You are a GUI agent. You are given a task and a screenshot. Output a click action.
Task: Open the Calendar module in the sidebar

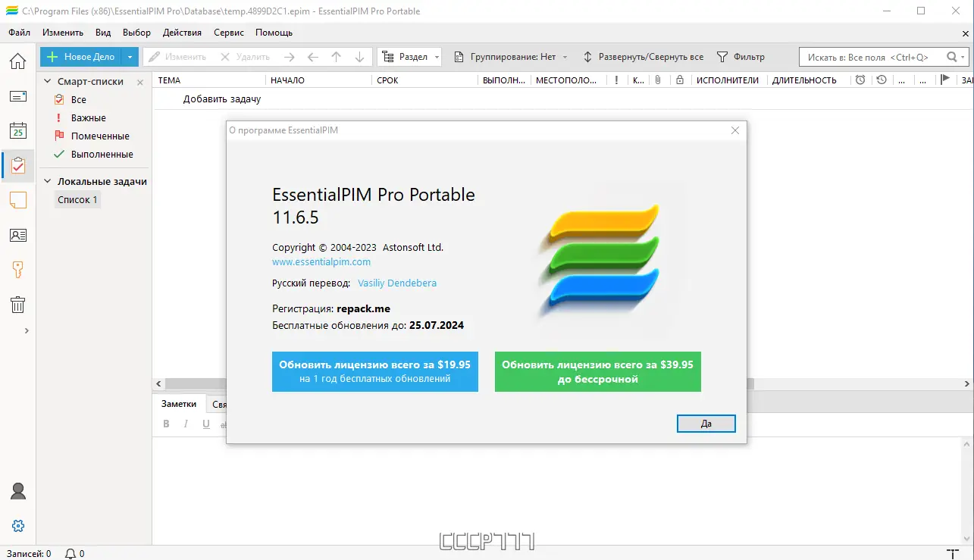(17, 130)
